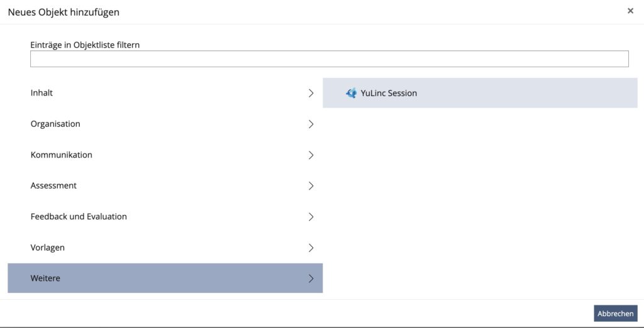Viewport: 644px width, 328px height.
Task: Select the Inhalt category
Action: coord(42,93)
